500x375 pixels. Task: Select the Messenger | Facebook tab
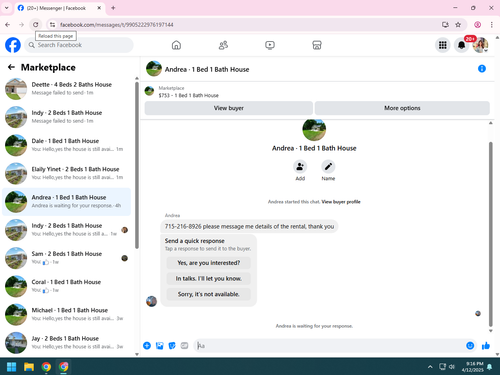[60, 8]
